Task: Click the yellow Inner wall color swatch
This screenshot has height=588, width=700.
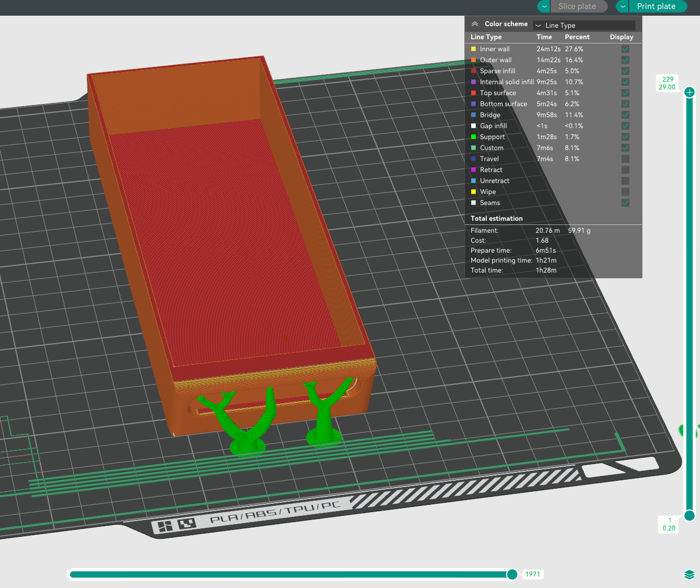Action: pos(474,49)
